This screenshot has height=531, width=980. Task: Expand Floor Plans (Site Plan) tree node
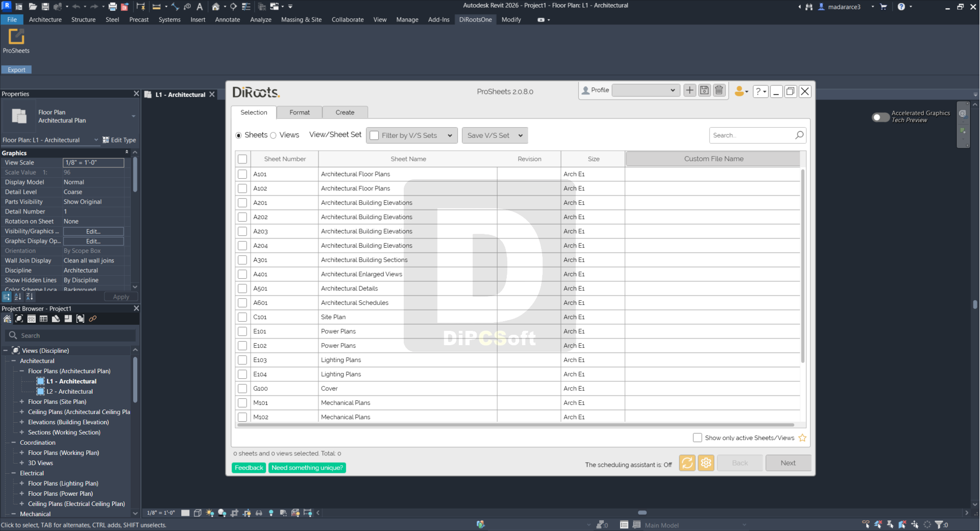(x=22, y=402)
